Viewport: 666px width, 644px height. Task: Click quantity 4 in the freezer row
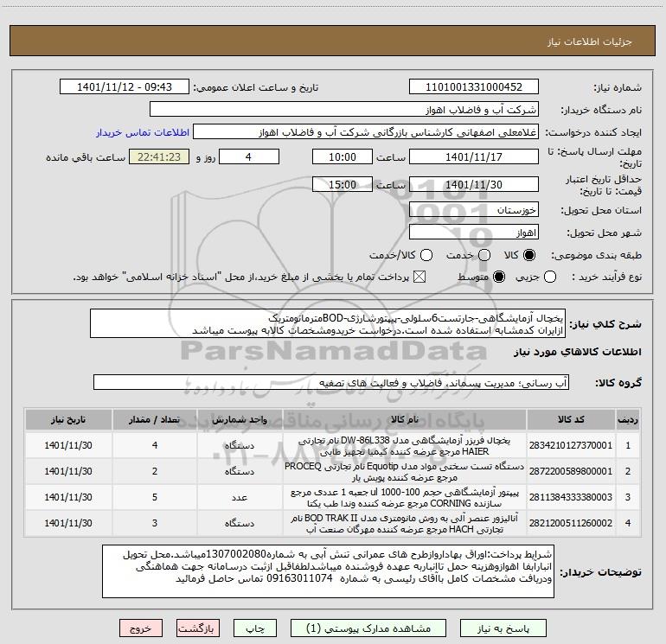155,445
